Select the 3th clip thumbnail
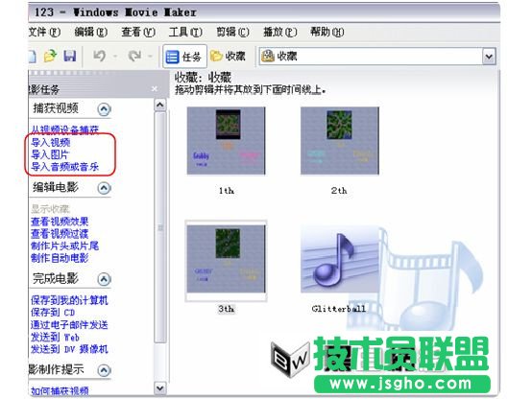 tap(226, 259)
